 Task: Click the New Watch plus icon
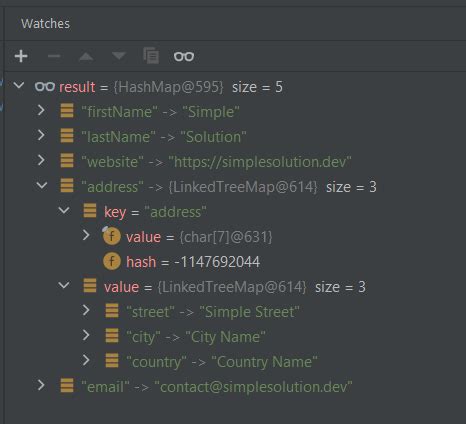[21, 56]
